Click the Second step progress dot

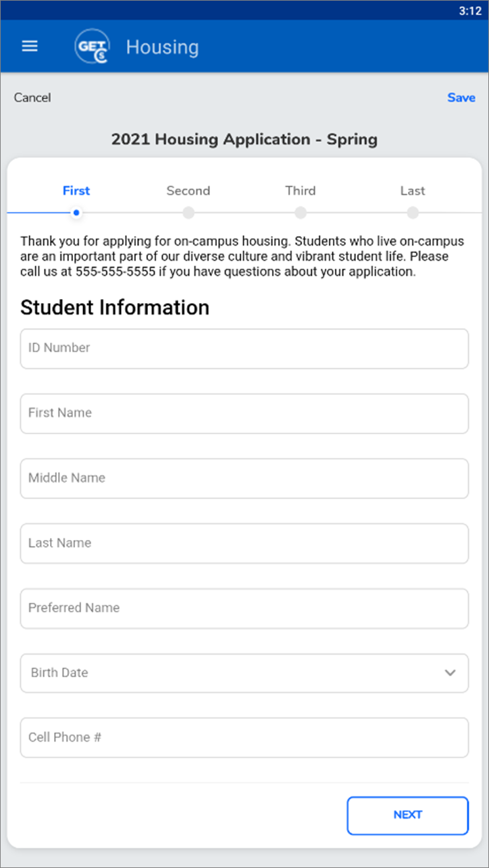click(188, 213)
